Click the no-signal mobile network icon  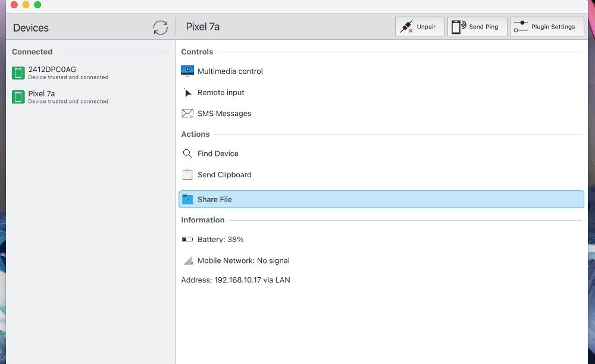pyautogui.click(x=188, y=261)
